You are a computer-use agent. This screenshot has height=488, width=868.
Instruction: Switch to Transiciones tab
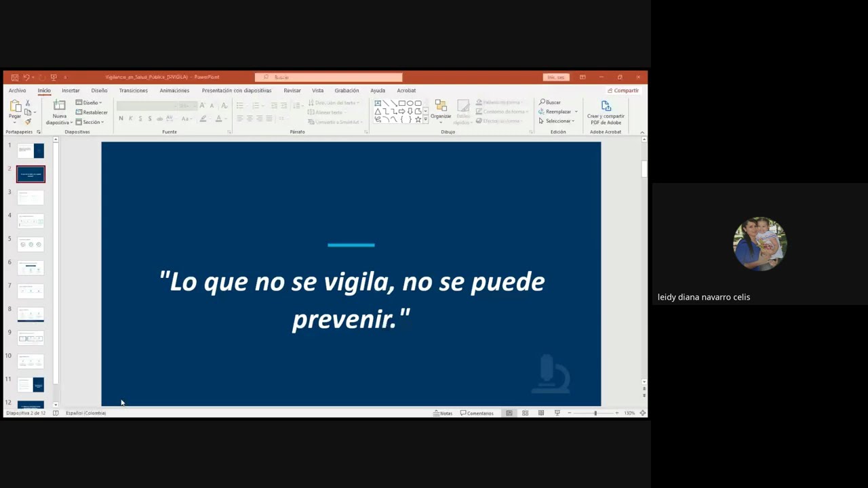pyautogui.click(x=133, y=90)
